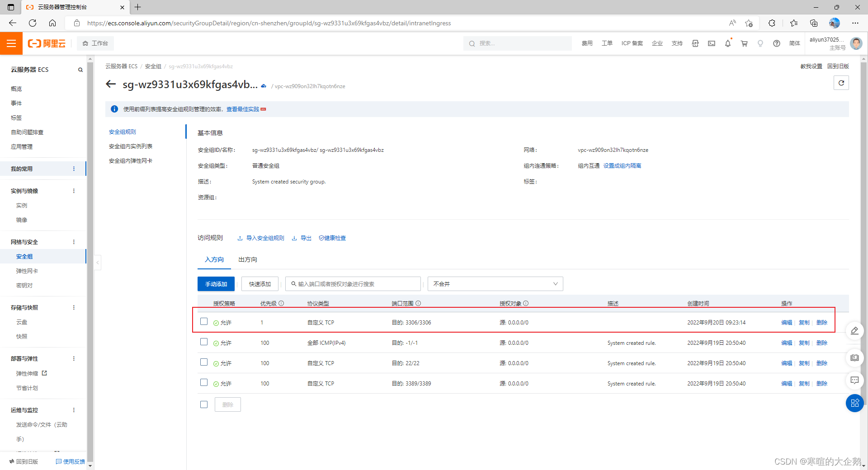This screenshot has height=470, width=868.
Task: Open the help question mark icon
Action: [x=777, y=43]
